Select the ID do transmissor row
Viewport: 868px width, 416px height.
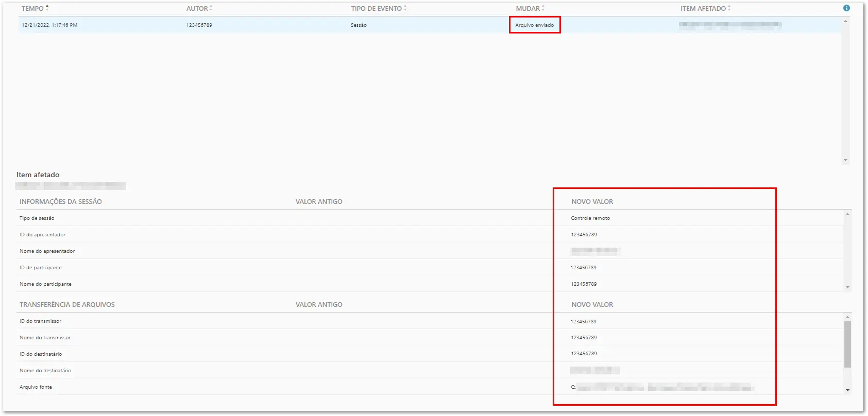[x=430, y=321]
